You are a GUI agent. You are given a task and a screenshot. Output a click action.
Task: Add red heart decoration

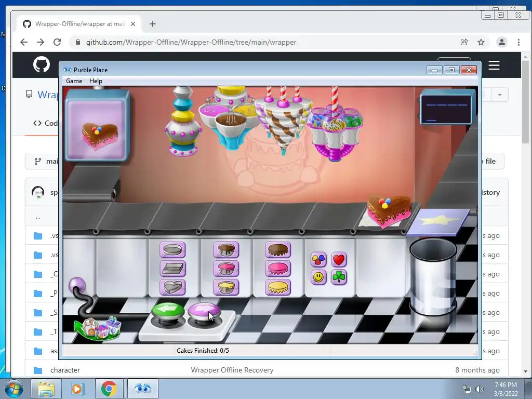339,260
